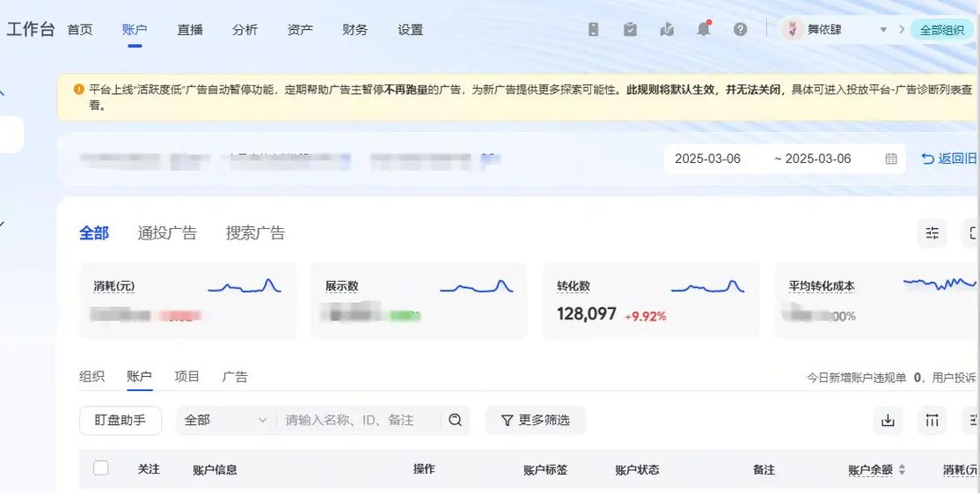The height and width of the screenshot is (493, 980).
Task: Switch to the 全部 ad type tab
Action: (94, 232)
